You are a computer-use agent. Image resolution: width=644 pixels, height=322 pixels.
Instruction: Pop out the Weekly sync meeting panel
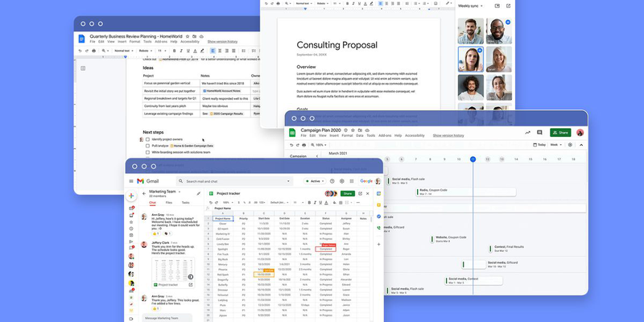pos(509,6)
